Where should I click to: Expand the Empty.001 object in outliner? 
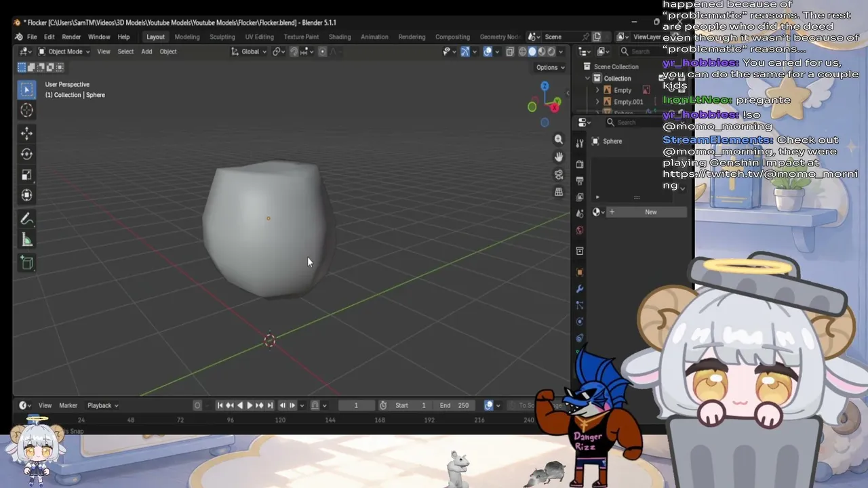point(597,102)
